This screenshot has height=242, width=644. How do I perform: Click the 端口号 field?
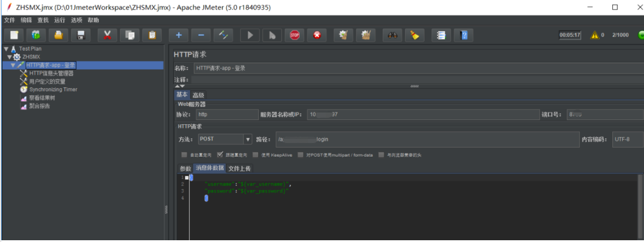tap(605, 115)
